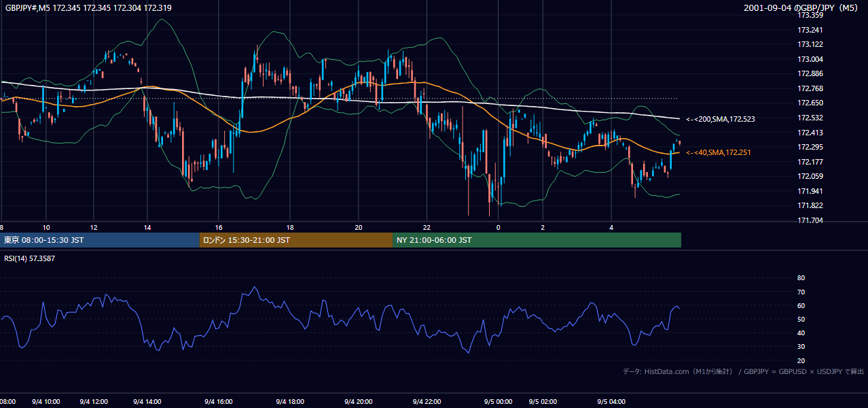
Task: Click price axis value 172.532
Action: point(810,118)
